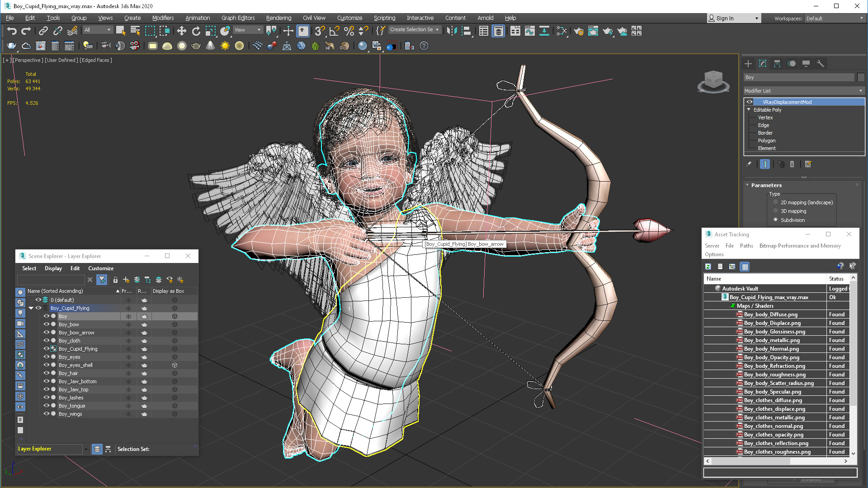Open Display menu in Scene Explorer
The height and width of the screenshot is (488, 868).
click(x=53, y=268)
